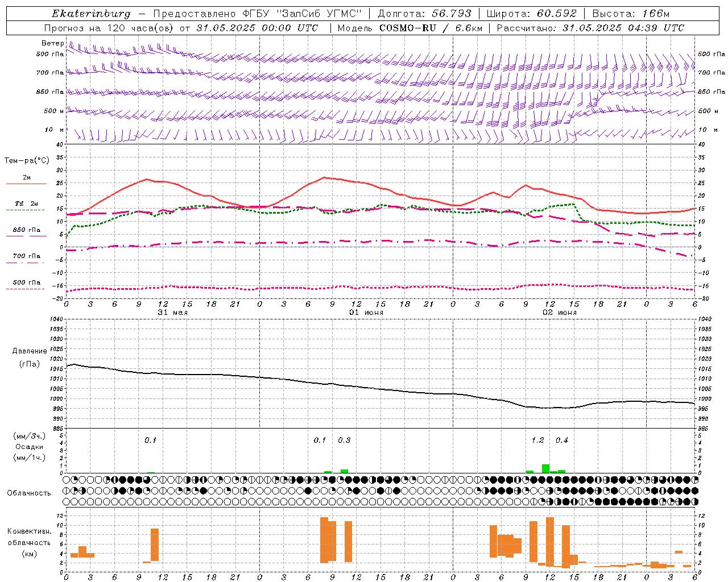Click the Ekaterinburg station title

point(91,14)
